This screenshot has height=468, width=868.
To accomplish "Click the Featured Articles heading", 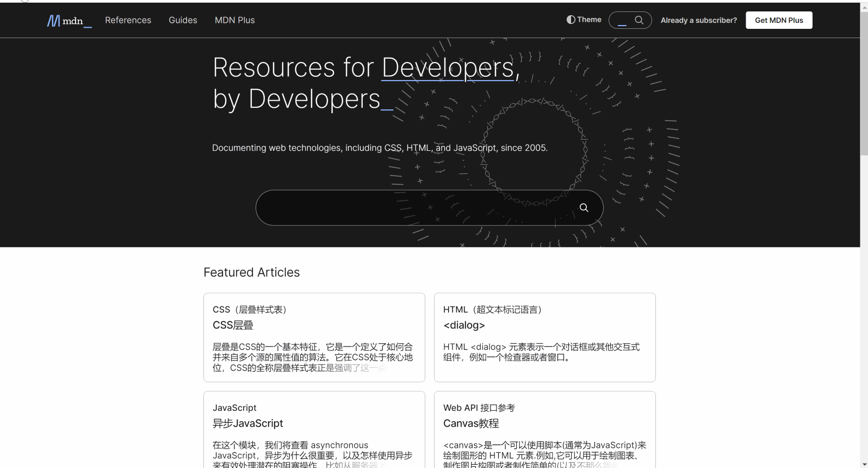I will coord(251,272).
